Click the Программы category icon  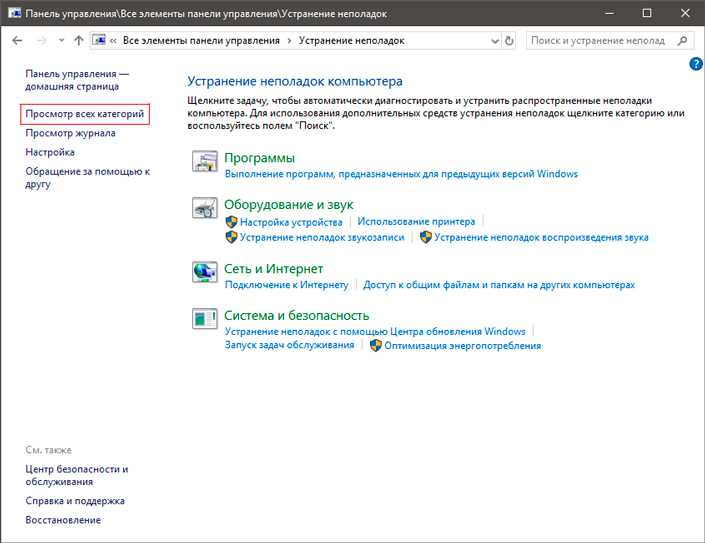[205, 161]
